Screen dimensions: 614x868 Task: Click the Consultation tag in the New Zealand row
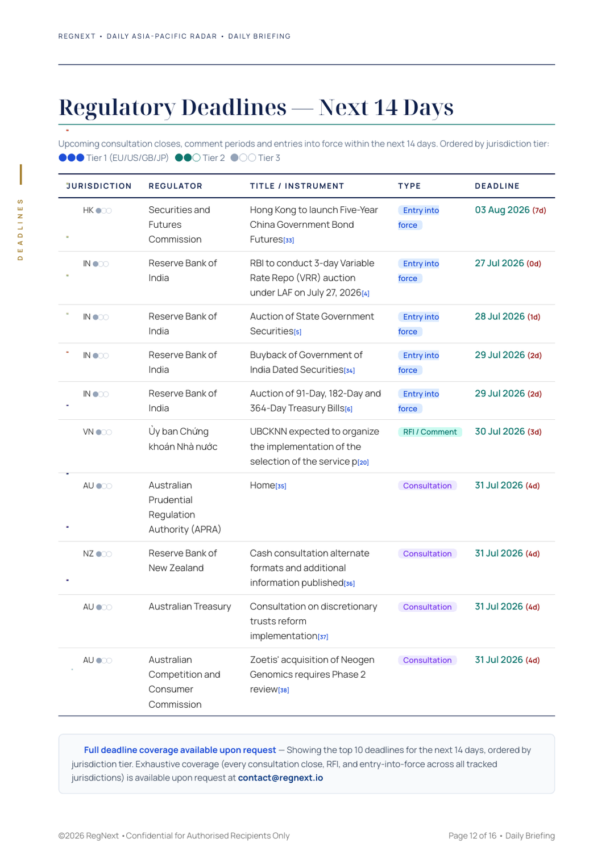point(428,554)
